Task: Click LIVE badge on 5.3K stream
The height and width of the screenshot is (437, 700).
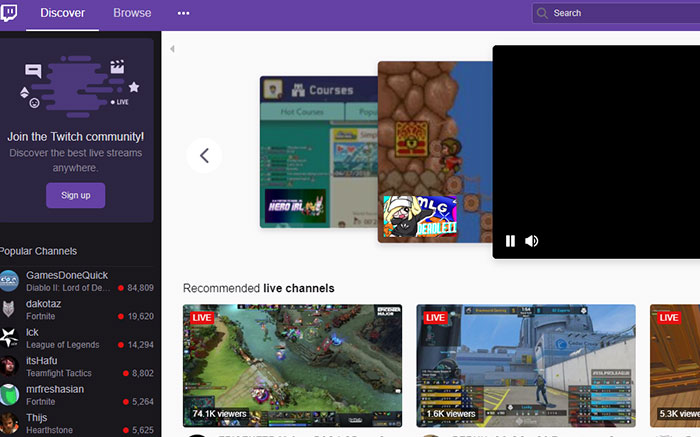Action: [669, 317]
